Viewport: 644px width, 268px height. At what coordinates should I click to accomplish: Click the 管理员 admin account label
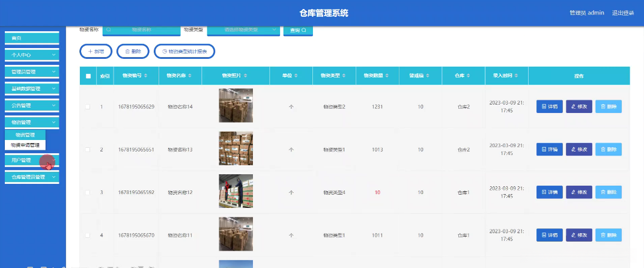[586, 13]
